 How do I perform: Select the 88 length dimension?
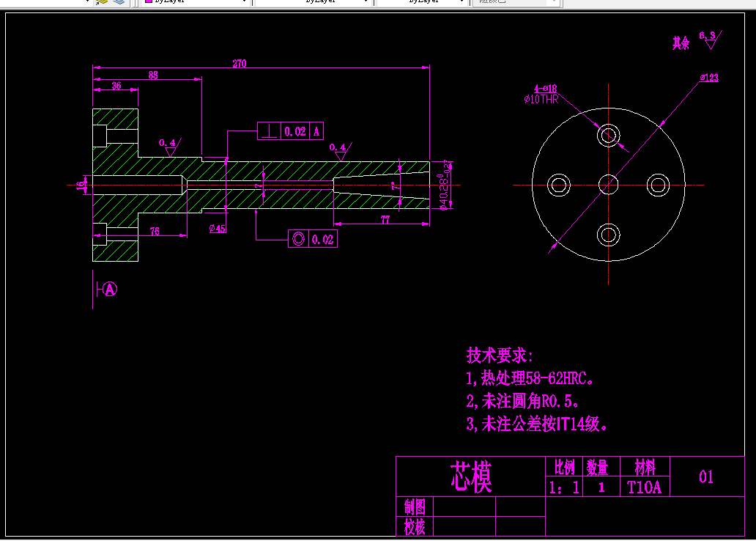click(153, 76)
